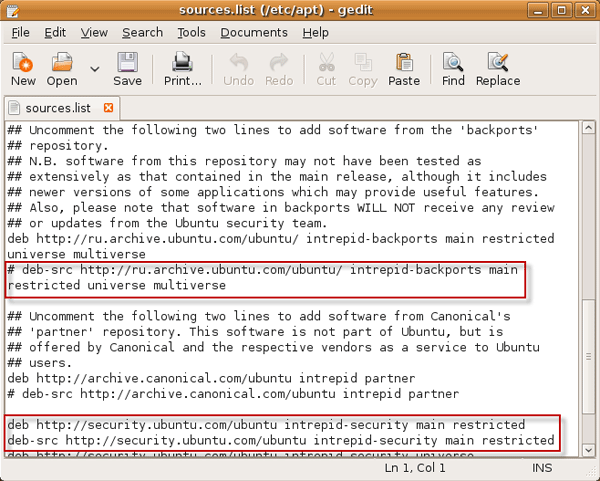The height and width of the screenshot is (481, 600).
Task: Close the sources.list tab
Action: click(x=109, y=107)
